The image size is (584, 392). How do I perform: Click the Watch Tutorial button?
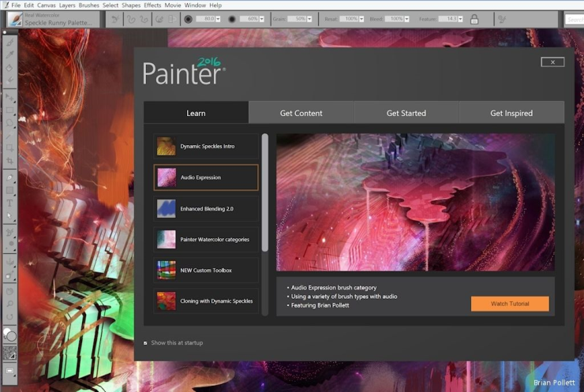[509, 304]
